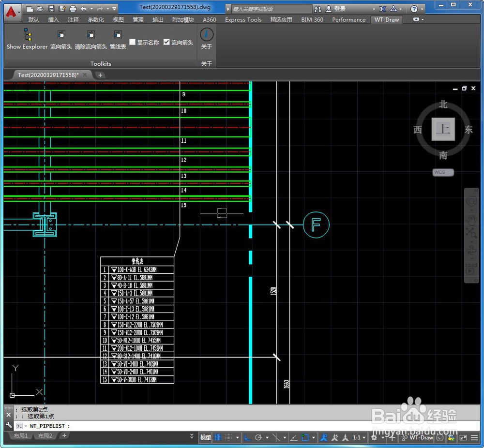Click the F grid bubble in drawing
This screenshot has width=484, height=448.
(316, 224)
